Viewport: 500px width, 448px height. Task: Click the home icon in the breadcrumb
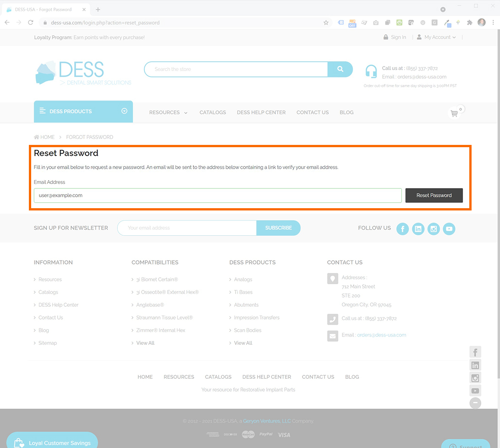[37, 137]
